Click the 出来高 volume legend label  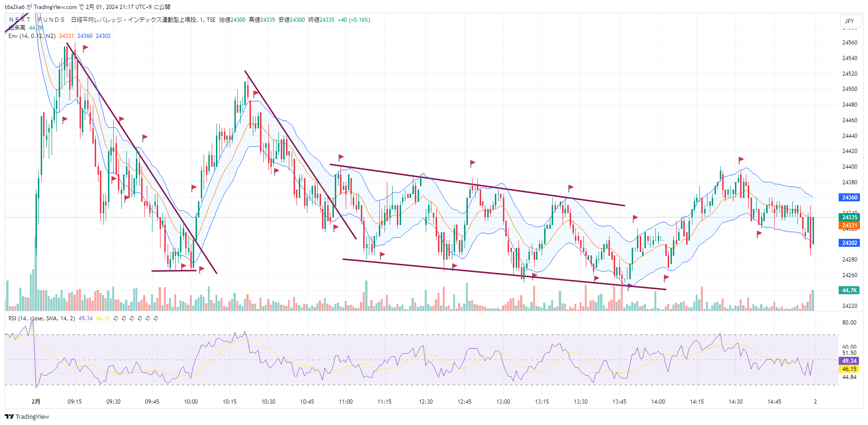pyautogui.click(x=17, y=28)
